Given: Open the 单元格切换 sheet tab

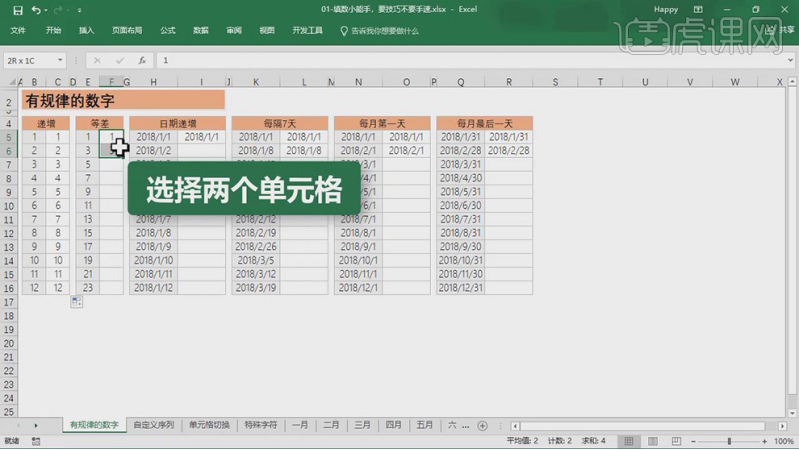Looking at the screenshot, I should [209, 425].
